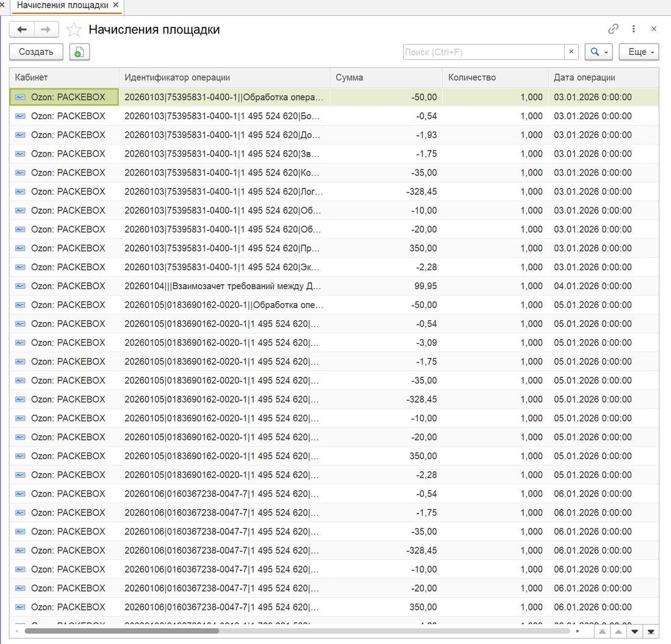
Task: Jump to the last list row
Action: point(651,632)
